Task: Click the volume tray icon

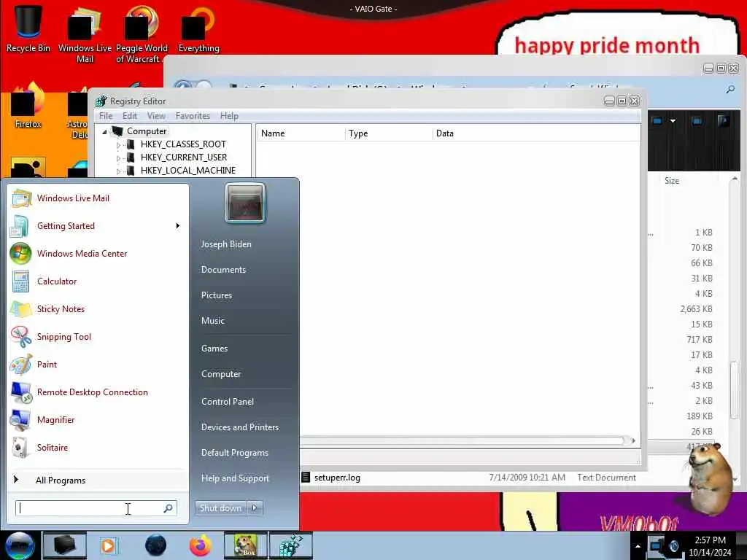Action: (674, 546)
